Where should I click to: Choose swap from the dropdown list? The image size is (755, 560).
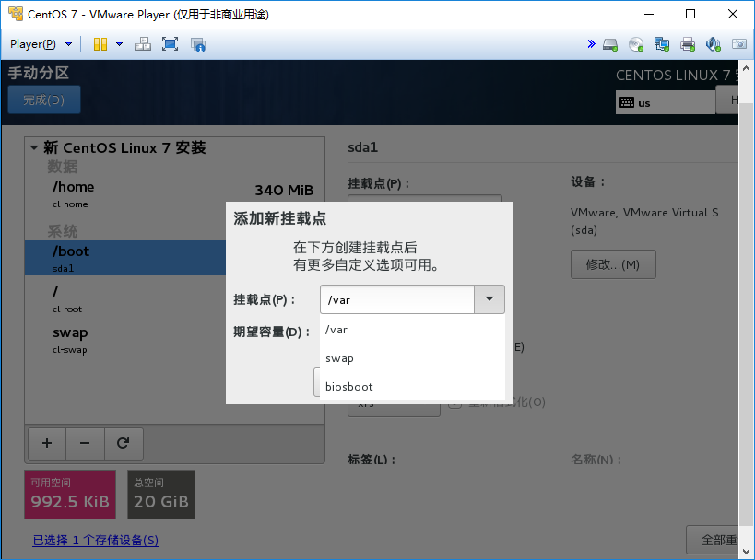[x=413, y=358]
